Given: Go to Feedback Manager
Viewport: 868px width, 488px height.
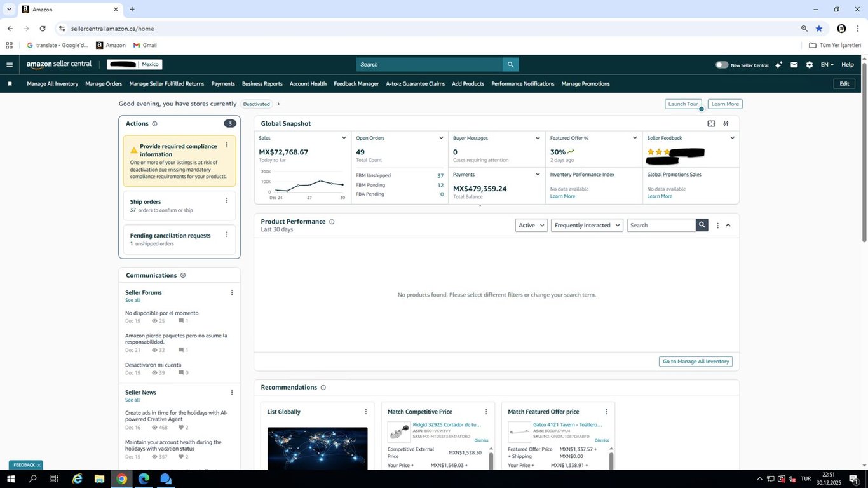Looking at the screenshot, I should tap(356, 84).
